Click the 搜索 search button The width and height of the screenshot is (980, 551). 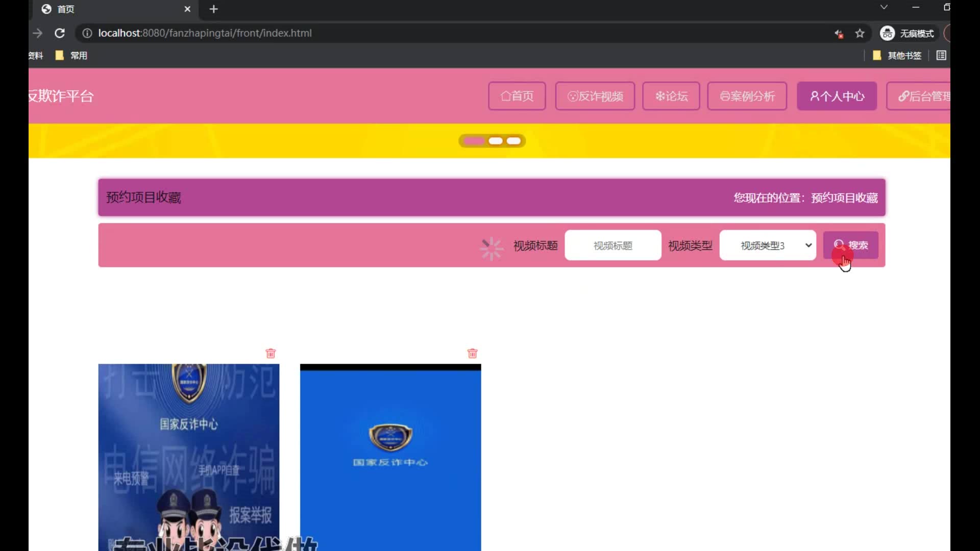point(851,245)
